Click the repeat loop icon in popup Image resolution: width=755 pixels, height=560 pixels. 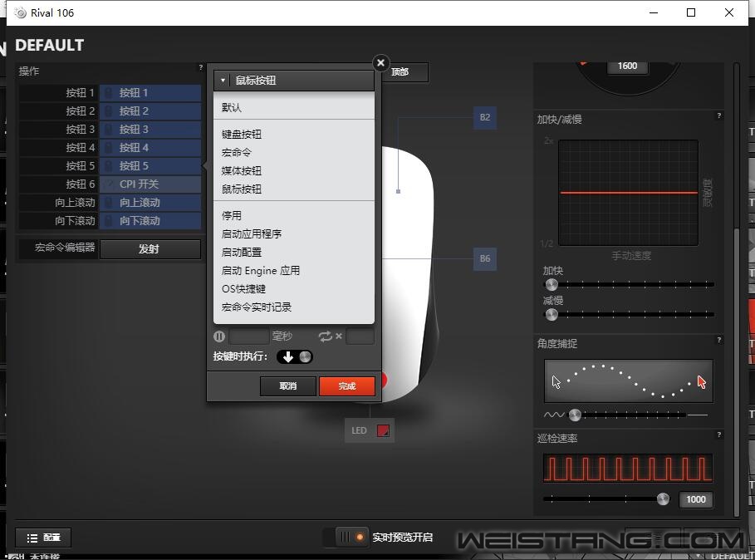[326, 336]
